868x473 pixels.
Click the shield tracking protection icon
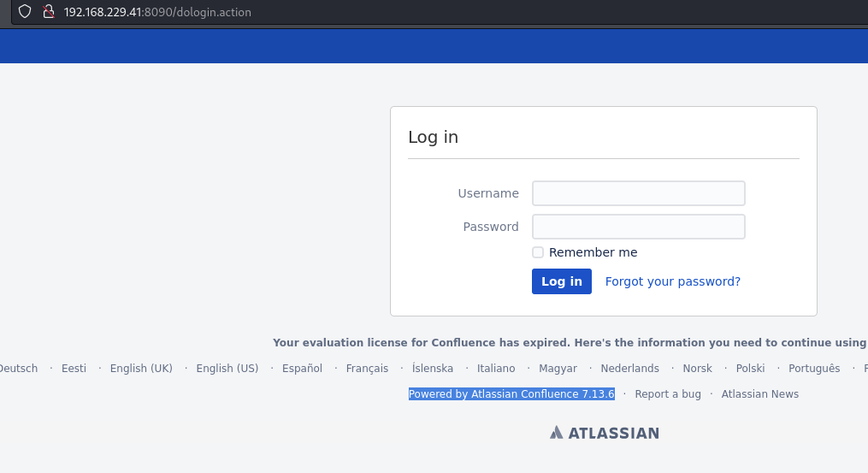(25, 12)
